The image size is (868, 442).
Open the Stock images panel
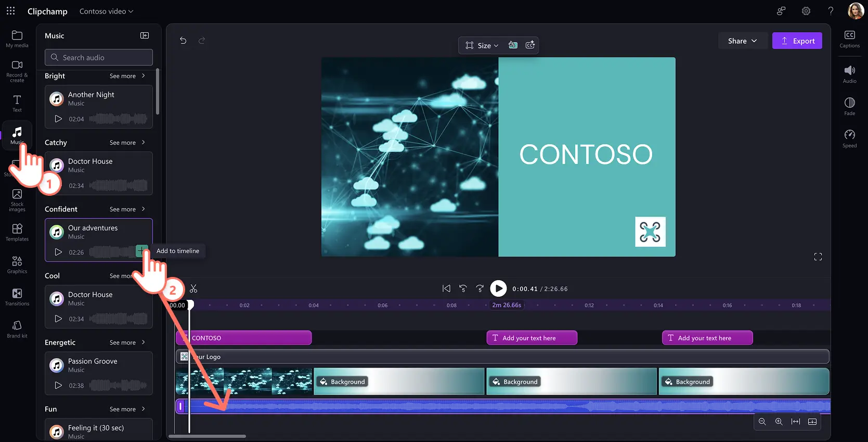pyautogui.click(x=17, y=200)
